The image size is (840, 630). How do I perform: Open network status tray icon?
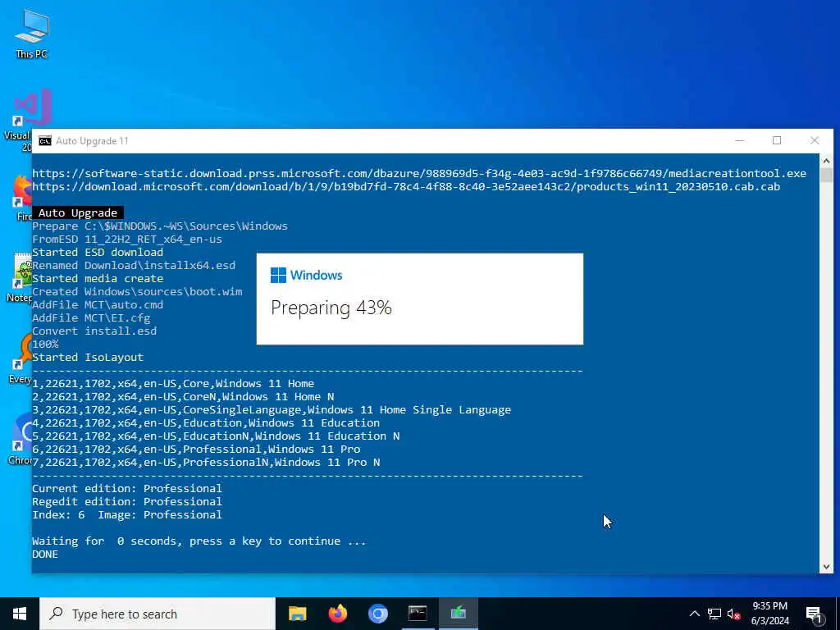click(714, 614)
